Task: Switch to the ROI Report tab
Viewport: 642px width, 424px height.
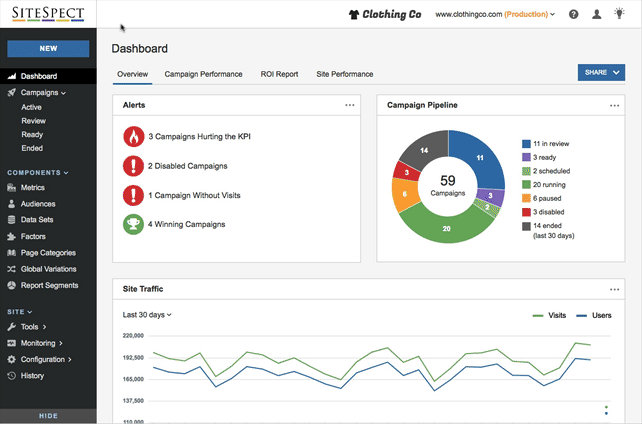Action: 279,74
